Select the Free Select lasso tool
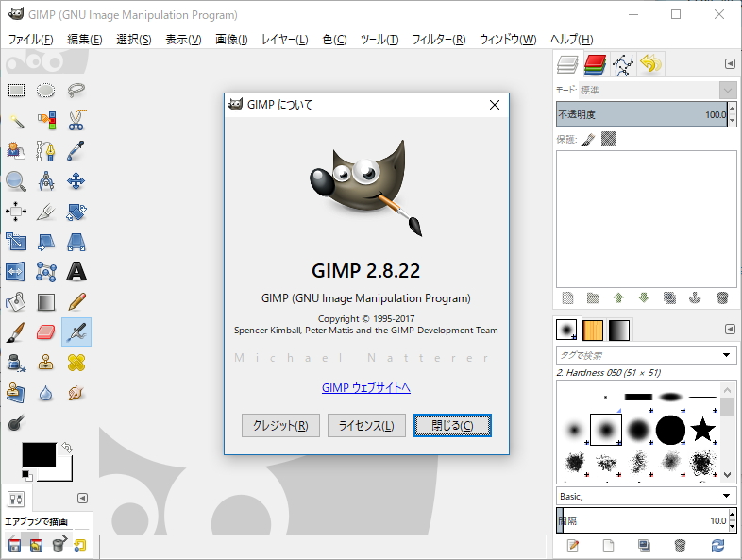 (76, 90)
